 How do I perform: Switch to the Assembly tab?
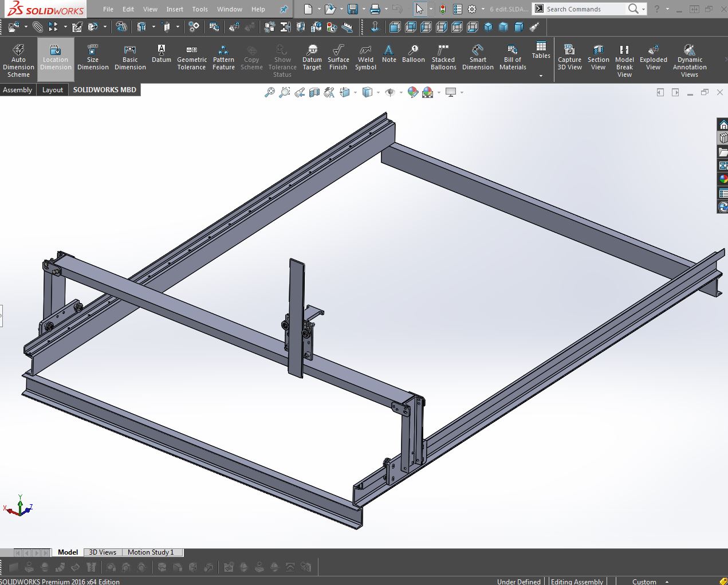pyautogui.click(x=18, y=90)
